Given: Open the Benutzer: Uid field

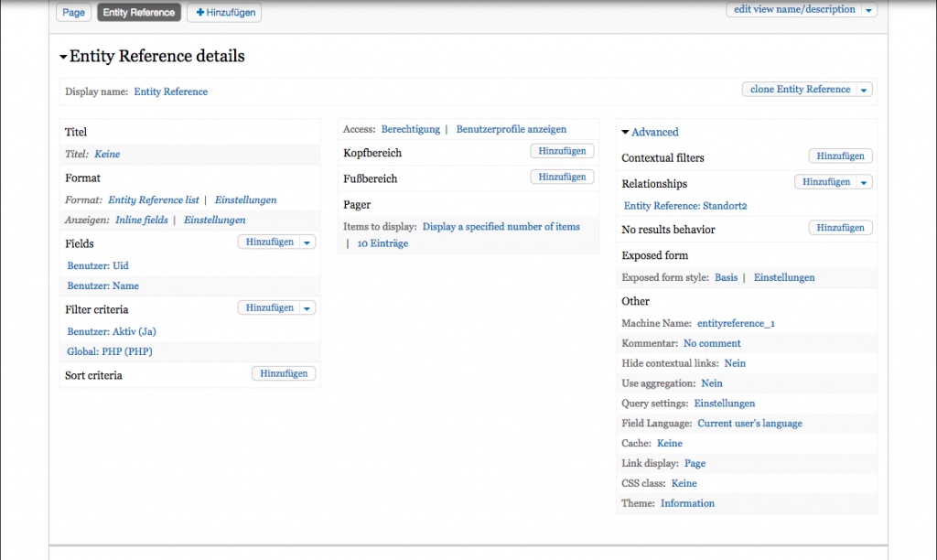Looking at the screenshot, I should [x=98, y=266].
